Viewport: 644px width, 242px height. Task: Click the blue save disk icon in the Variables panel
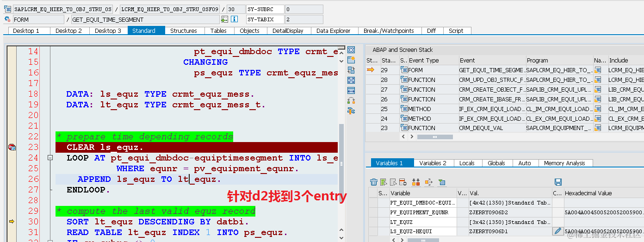point(558,182)
